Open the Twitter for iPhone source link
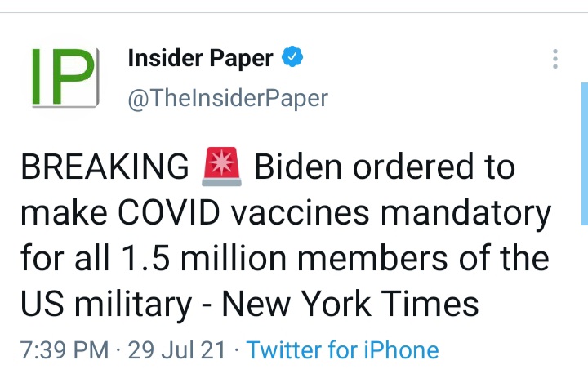 342,350
